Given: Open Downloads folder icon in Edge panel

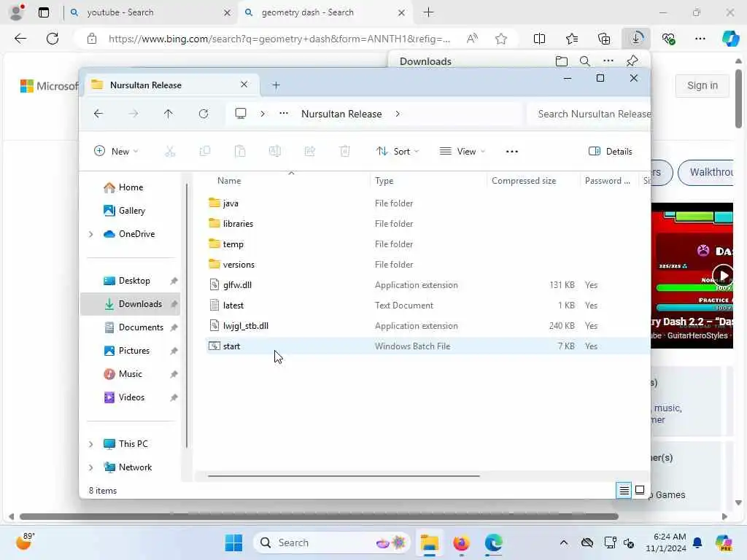Looking at the screenshot, I should point(562,61).
